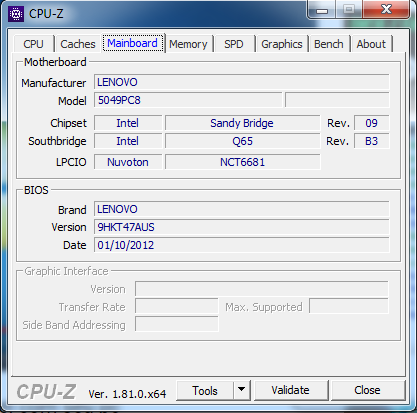Click the version text Ver. 1.81.0.x64

click(127, 394)
